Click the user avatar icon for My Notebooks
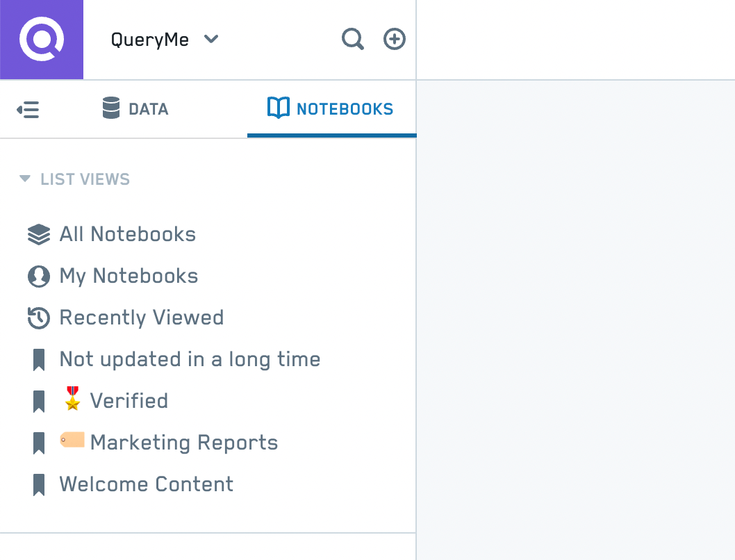Image resolution: width=735 pixels, height=560 pixels. click(39, 277)
